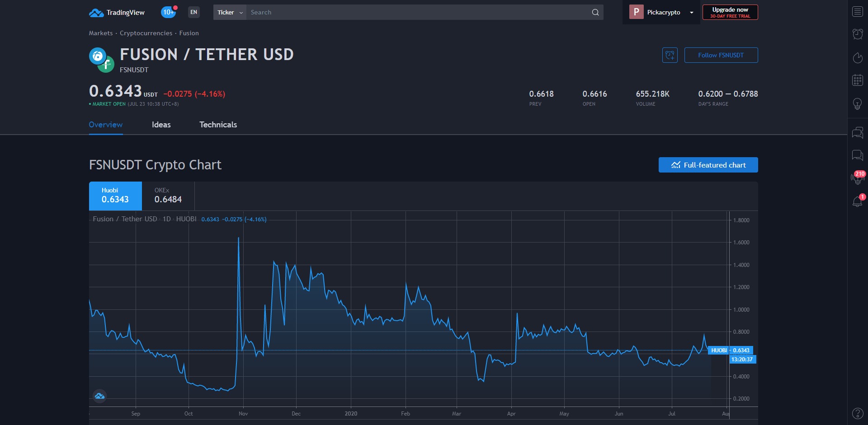Go to the Markets breadcrumb
The height and width of the screenshot is (425, 868).
pyautogui.click(x=101, y=33)
